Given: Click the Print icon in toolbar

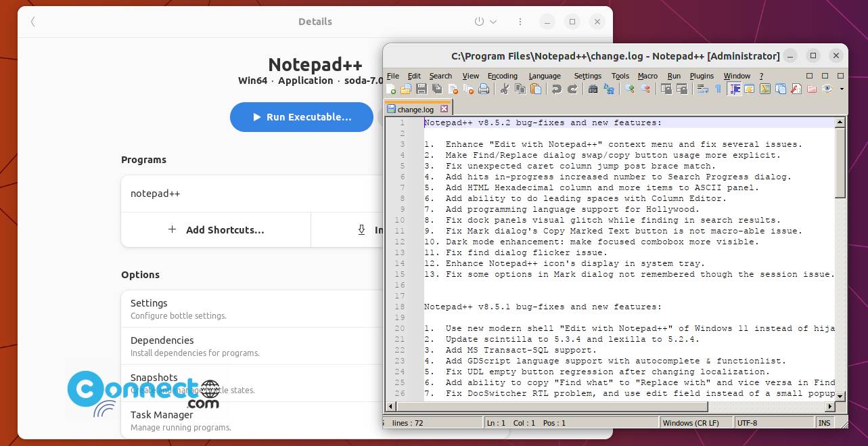Looking at the screenshot, I should coord(484,89).
